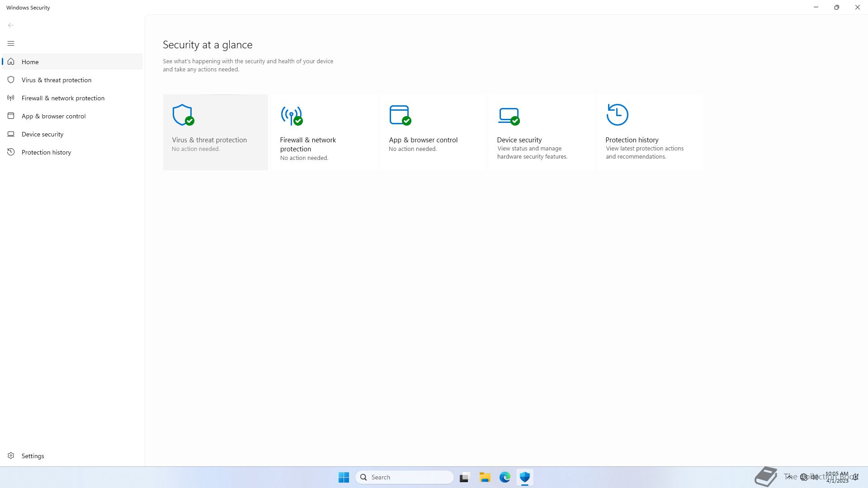The width and height of the screenshot is (868, 488).
Task: Open the Windows Start button
Action: [x=344, y=477]
